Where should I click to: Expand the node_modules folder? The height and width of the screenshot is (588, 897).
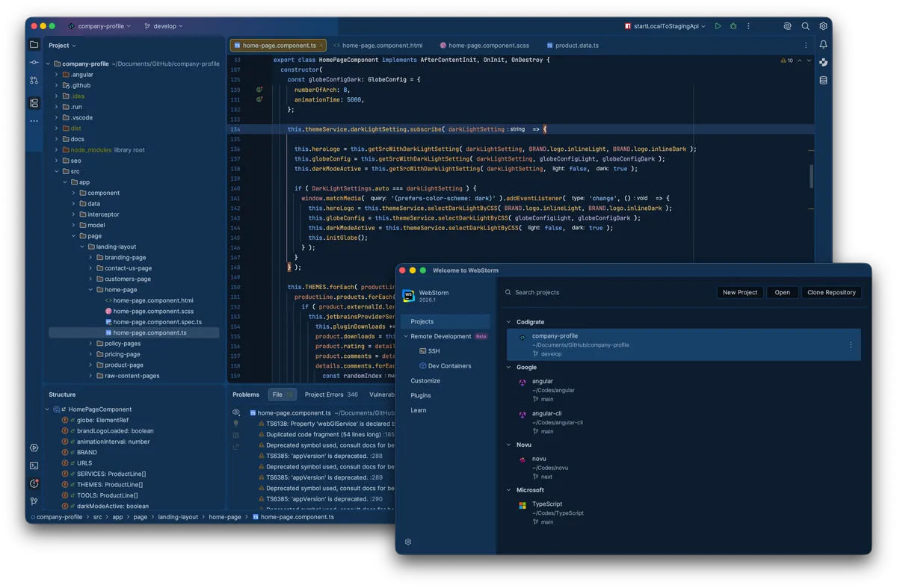[x=56, y=150]
